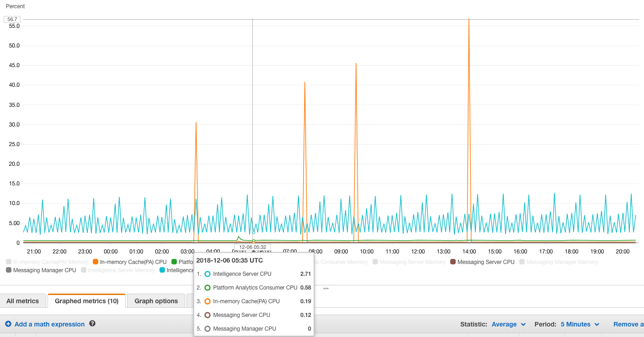Click the Add a math expression link

click(x=49, y=324)
